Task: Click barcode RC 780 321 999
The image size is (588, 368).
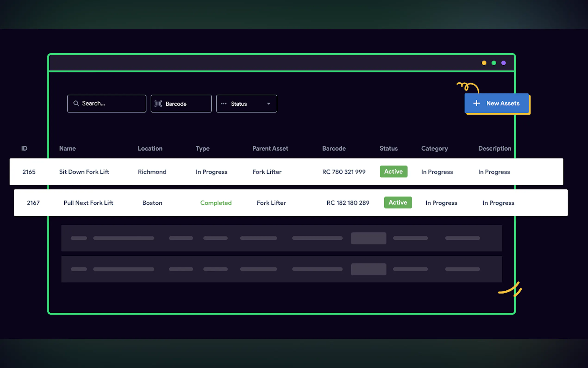Action: [344, 172]
